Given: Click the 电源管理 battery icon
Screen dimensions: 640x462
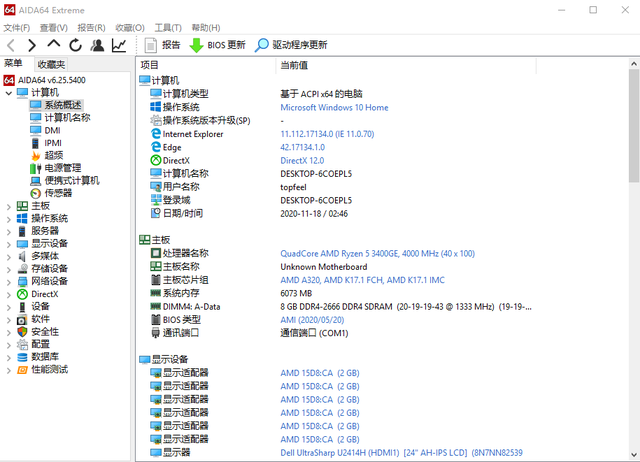Looking at the screenshot, I should pos(36,168).
